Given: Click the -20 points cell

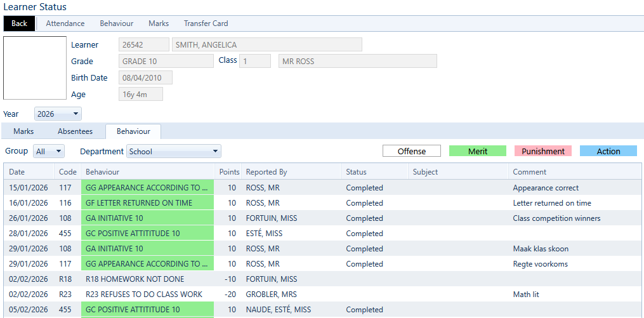Looking at the screenshot, I should [228, 294].
